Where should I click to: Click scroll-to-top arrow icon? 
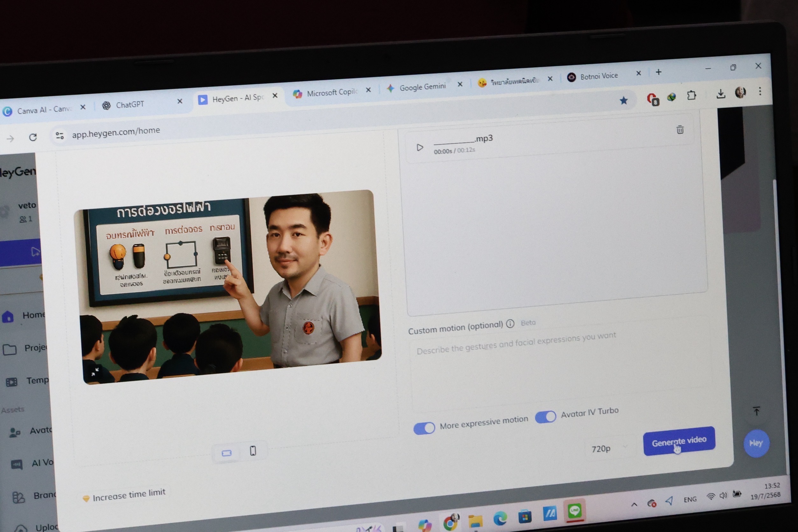point(756,411)
